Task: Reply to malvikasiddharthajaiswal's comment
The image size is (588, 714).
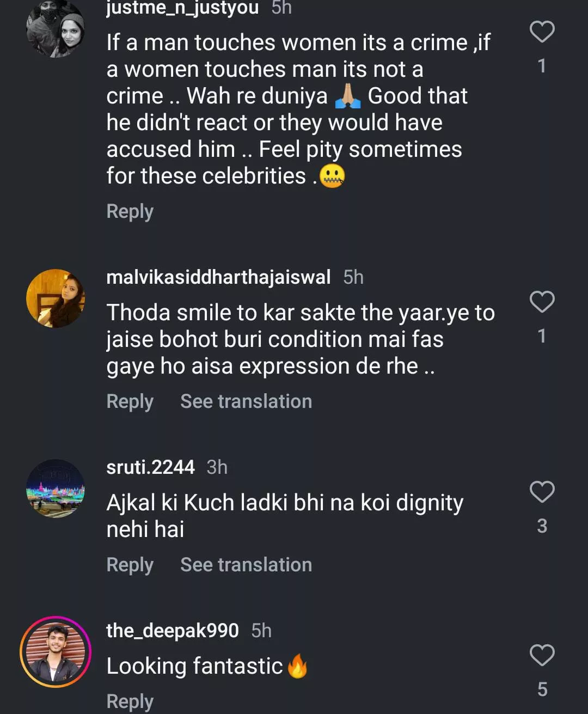Action: (130, 401)
